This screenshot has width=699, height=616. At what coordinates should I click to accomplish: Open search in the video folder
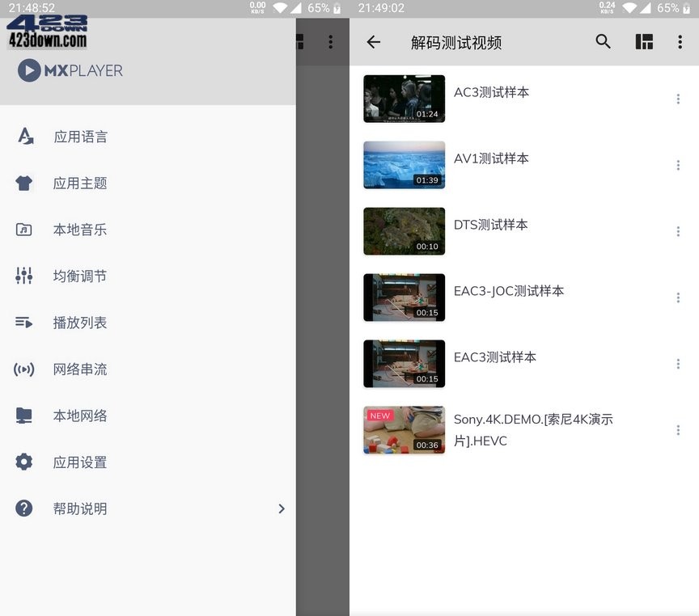(603, 42)
